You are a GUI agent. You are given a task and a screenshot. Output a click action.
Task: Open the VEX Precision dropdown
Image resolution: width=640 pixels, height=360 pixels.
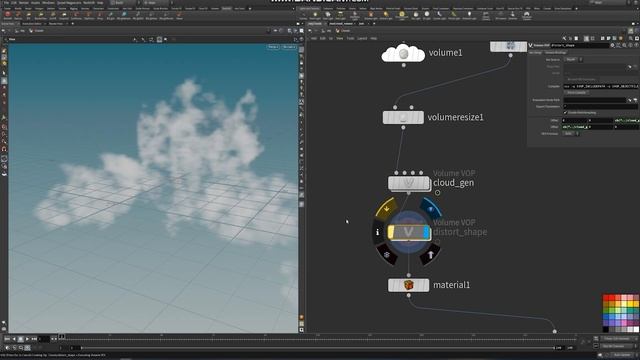point(571,133)
